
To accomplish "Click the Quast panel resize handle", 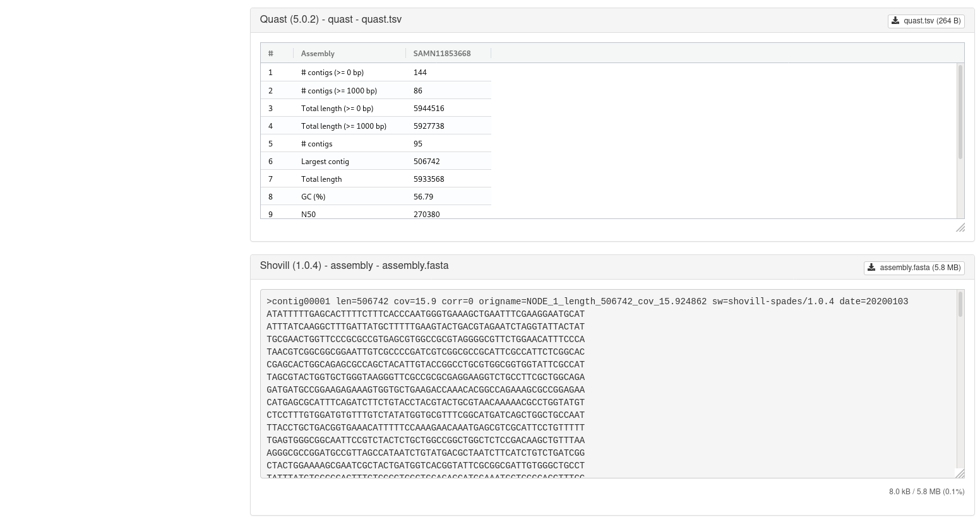I will [960, 227].
